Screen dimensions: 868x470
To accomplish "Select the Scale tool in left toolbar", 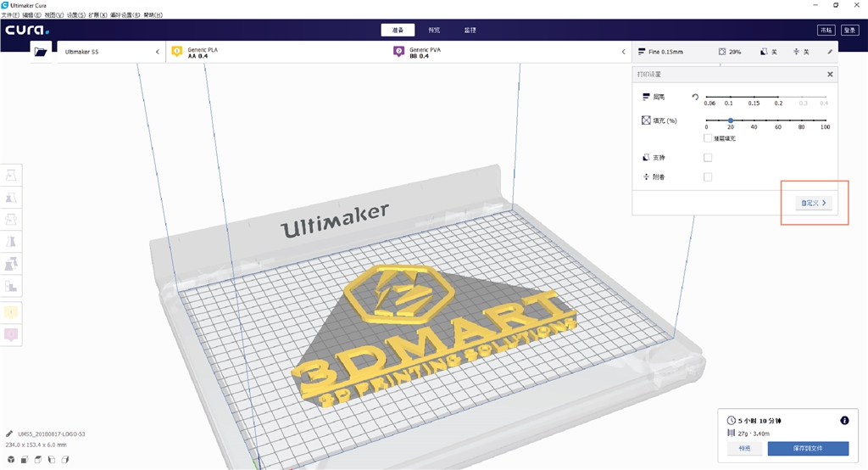I will (x=12, y=197).
